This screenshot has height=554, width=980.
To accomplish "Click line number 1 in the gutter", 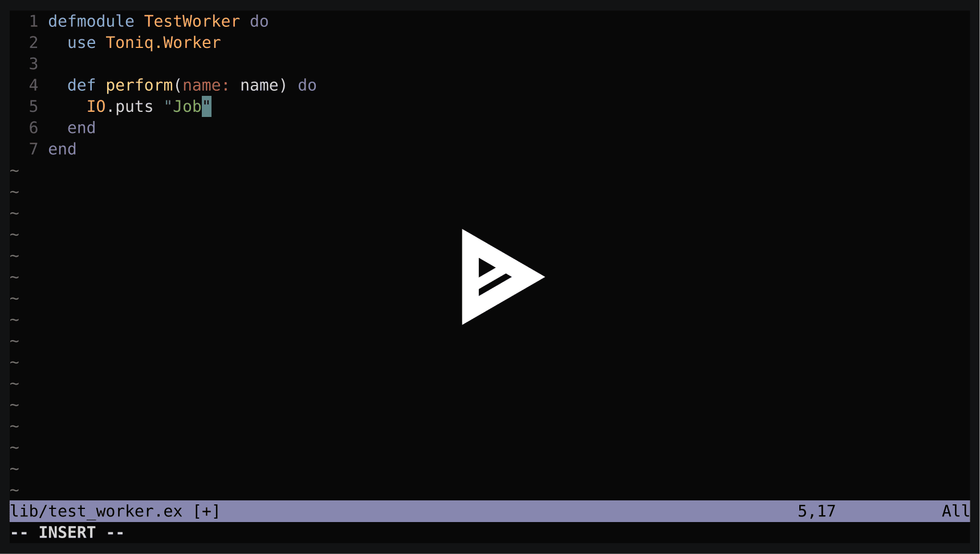I will [x=33, y=21].
